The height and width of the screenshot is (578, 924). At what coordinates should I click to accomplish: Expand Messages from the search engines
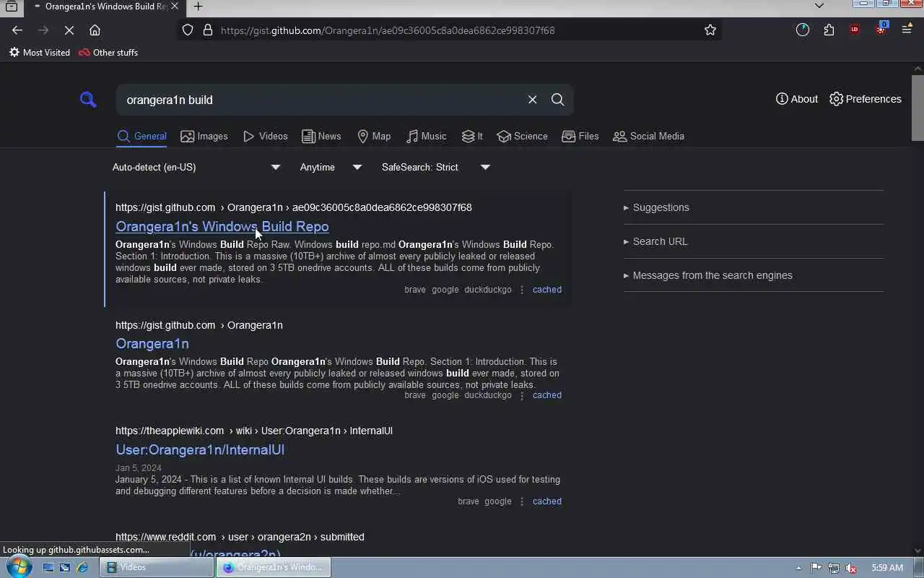pos(708,275)
